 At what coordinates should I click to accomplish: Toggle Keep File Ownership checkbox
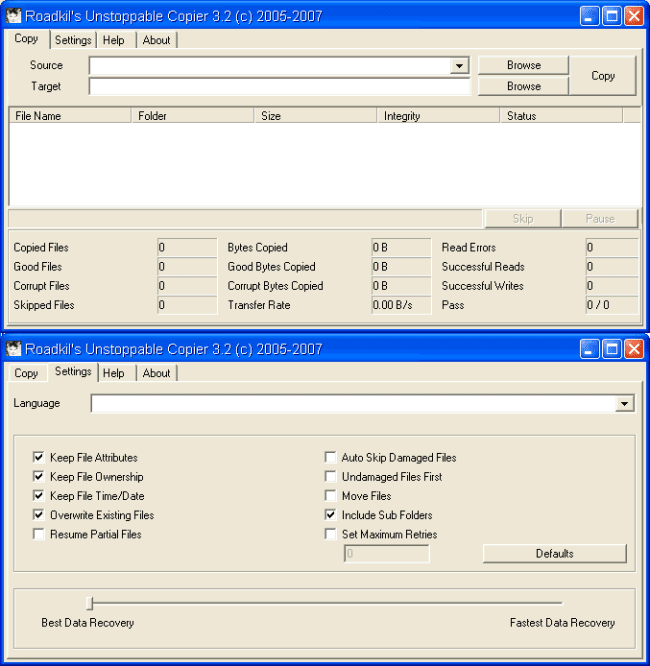(x=39, y=477)
